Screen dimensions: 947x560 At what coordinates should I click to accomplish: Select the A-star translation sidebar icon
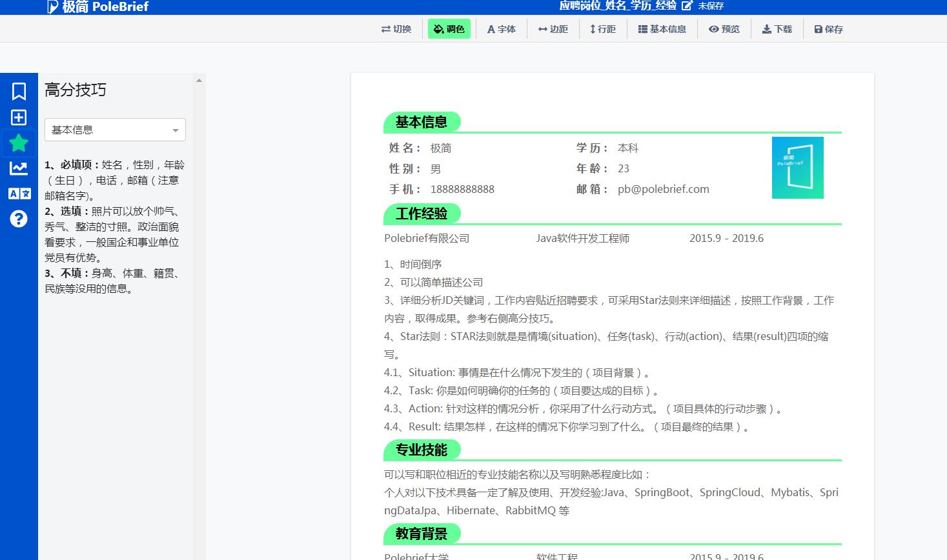pos(18,193)
